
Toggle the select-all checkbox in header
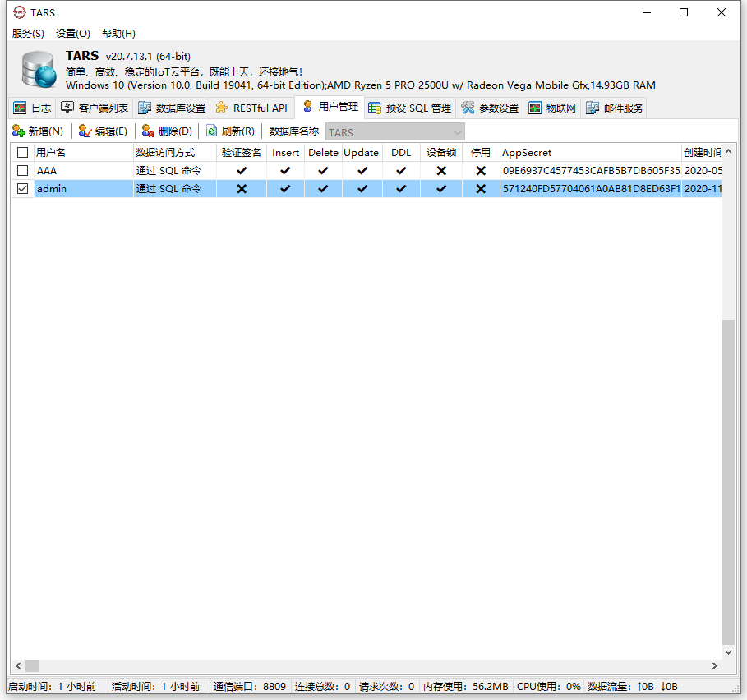[x=22, y=152]
